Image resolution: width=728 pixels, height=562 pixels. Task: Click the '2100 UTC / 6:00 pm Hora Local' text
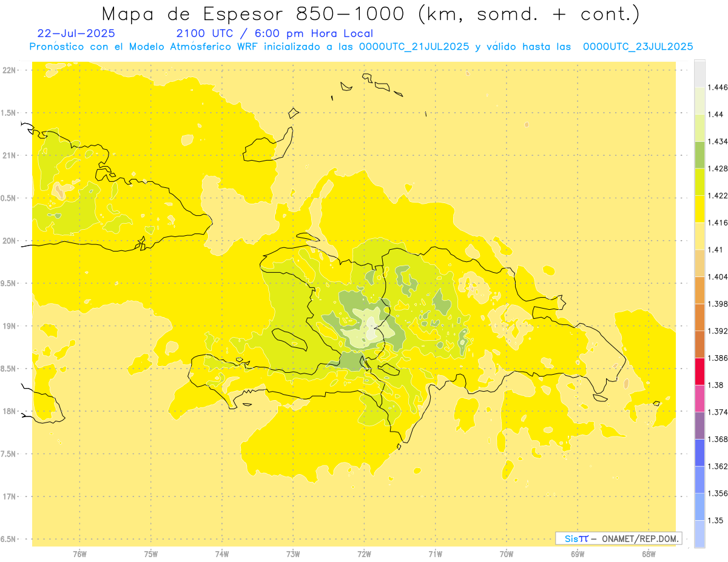(x=274, y=34)
